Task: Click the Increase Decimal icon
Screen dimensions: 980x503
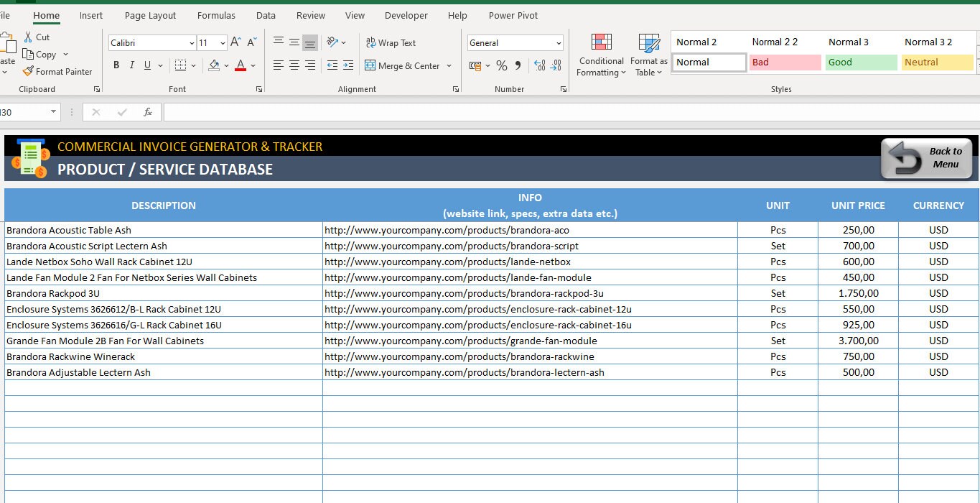Action: pos(542,65)
